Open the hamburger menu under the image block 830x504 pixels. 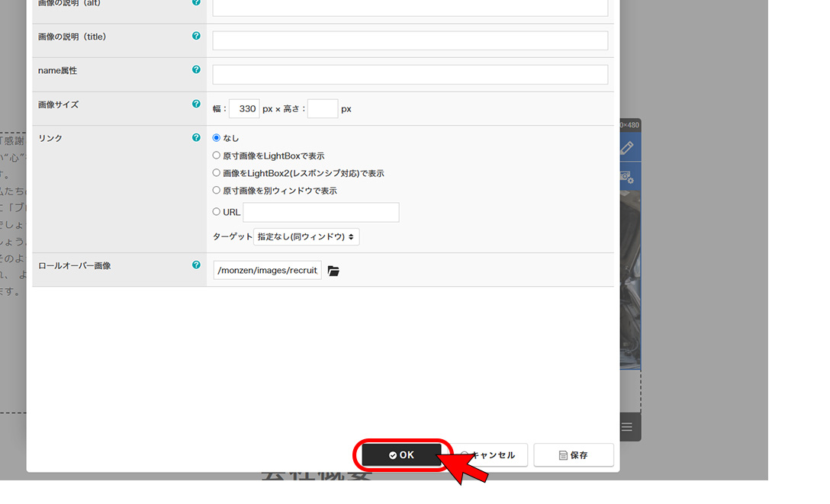click(627, 427)
